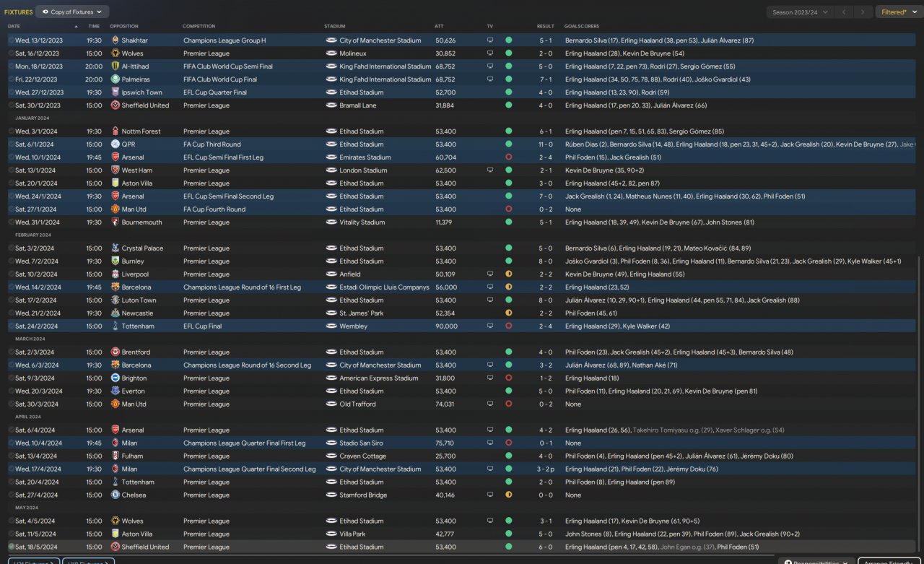The image size is (924, 564).
Task: Click the Palmeiras club badge
Action: 115,79
